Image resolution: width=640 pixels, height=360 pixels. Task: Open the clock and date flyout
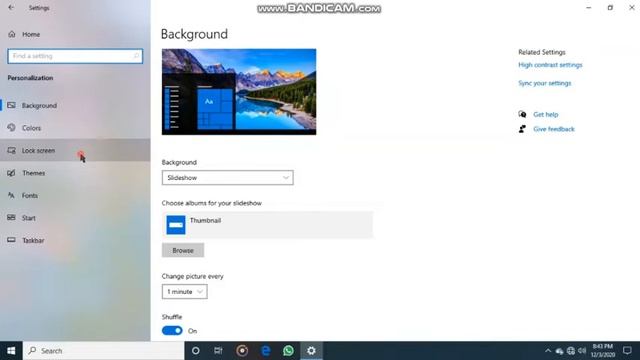pyautogui.click(x=602, y=351)
